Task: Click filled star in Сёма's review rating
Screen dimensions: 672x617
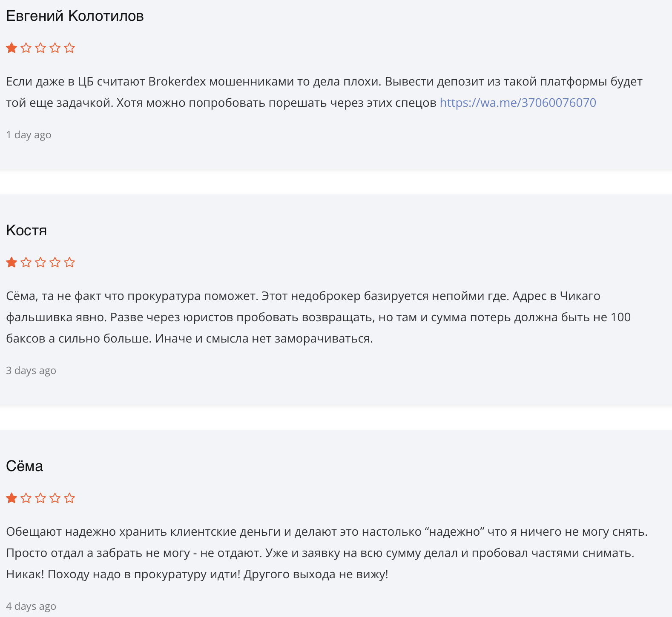Action: pyautogui.click(x=11, y=498)
